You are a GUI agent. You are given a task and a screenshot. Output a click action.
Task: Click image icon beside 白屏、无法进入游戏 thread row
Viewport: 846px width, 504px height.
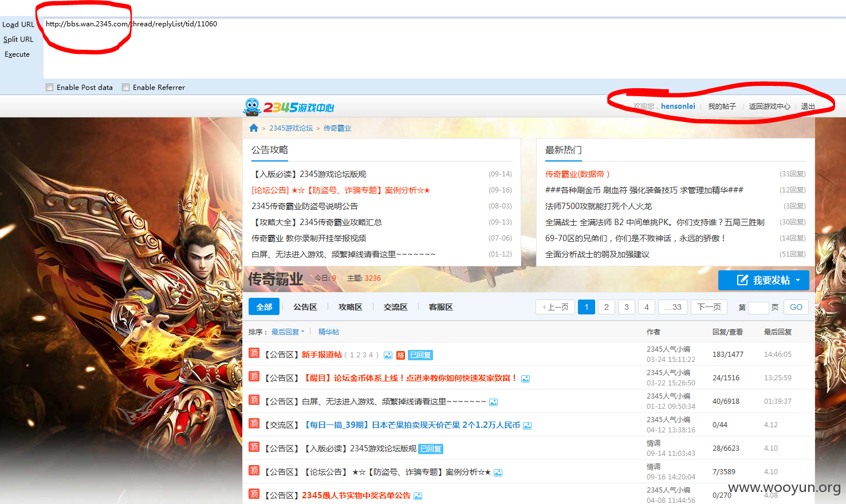493,402
